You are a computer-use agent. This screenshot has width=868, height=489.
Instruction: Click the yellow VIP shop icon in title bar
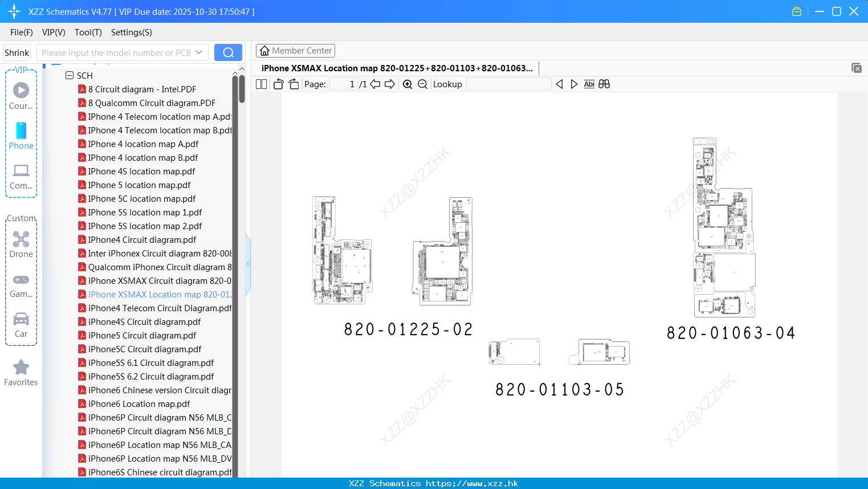[797, 11]
